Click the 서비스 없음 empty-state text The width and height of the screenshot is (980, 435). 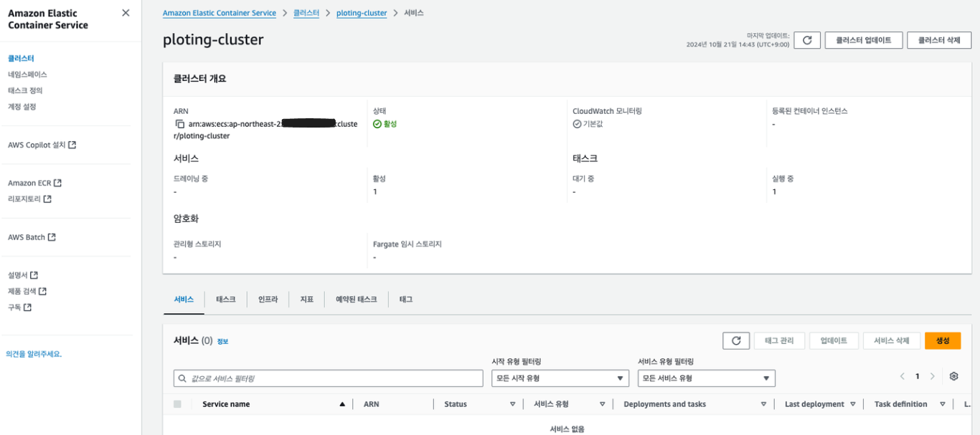click(x=567, y=429)
